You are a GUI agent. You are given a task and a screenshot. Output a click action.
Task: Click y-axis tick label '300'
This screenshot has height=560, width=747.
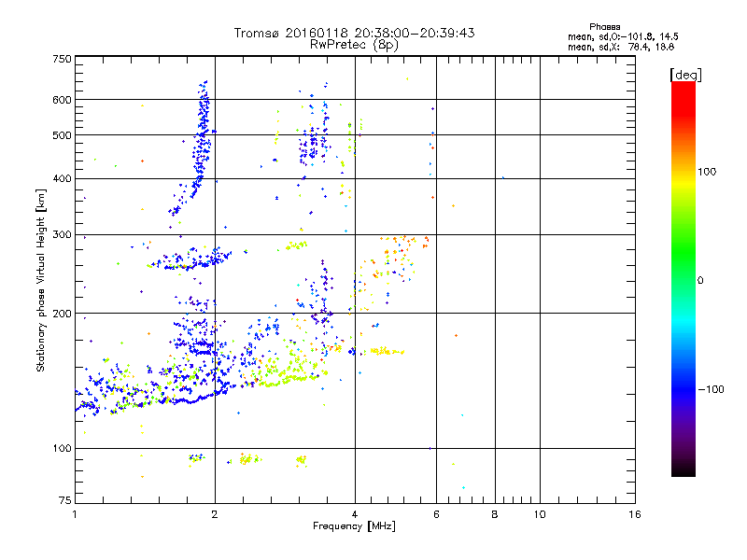point(62,235)
